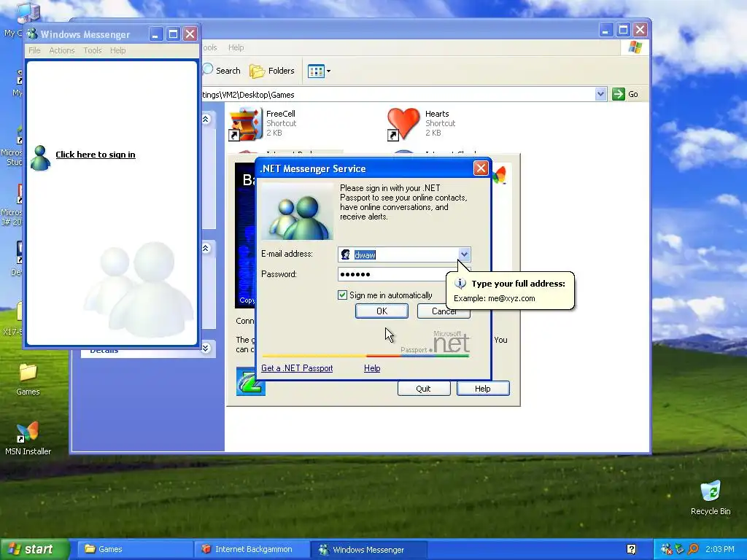Open Actions menu in Windows Messenger
Screen dimensions: 747x560
coord(62,50)
